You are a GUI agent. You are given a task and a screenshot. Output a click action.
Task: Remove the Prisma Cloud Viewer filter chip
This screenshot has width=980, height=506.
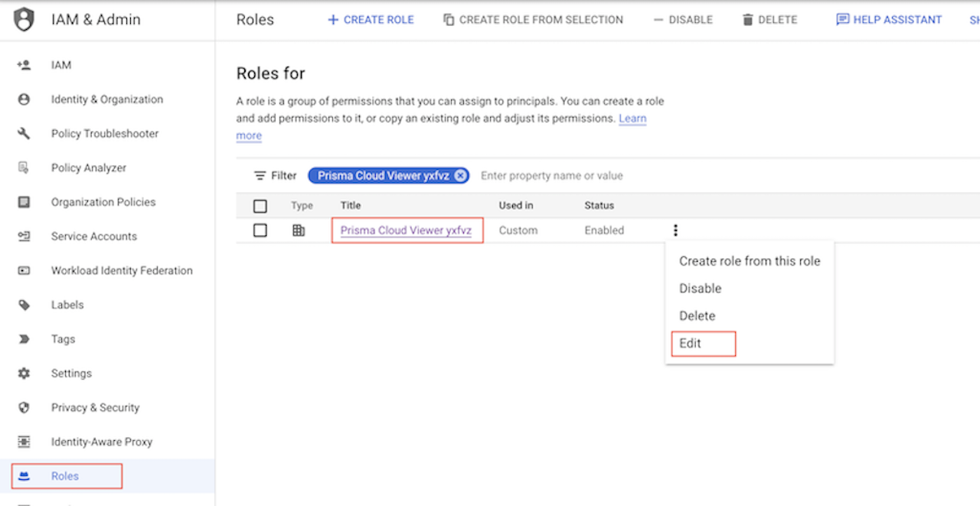tap(459, 176)
